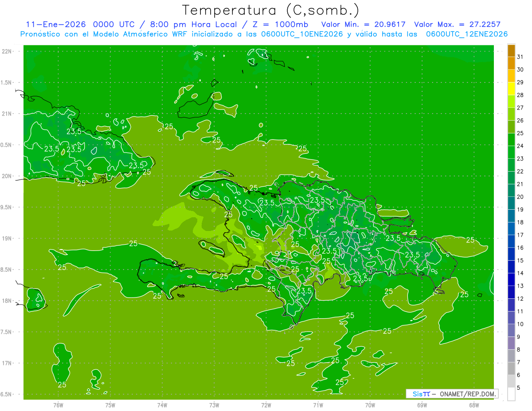Click the "Temperatura (C,somb.)" chart title
Screen dimensions: 532x411
coord(270,10)
